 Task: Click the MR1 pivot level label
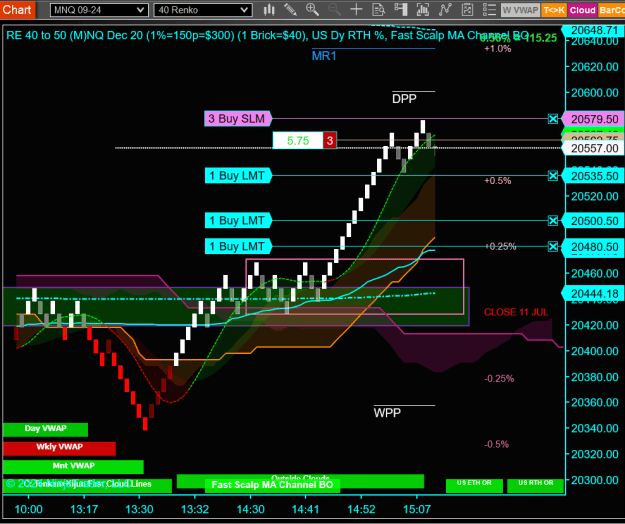pyautogui.click(x=324, y=56)
